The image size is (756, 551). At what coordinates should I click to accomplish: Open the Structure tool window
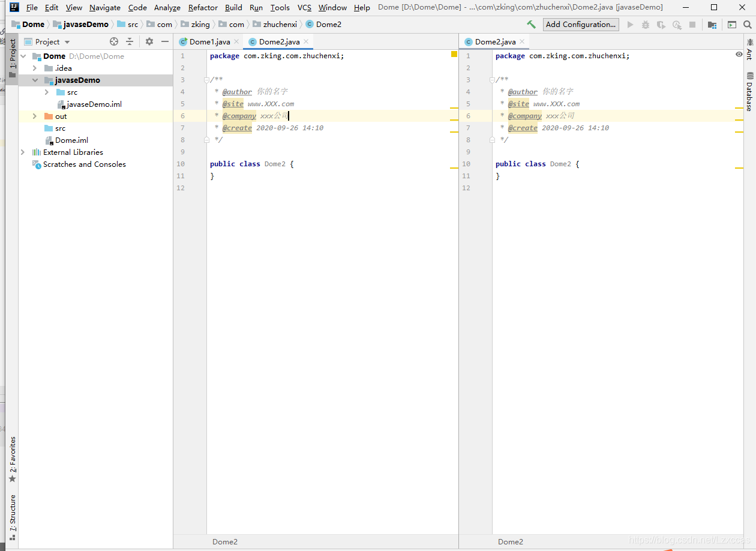tap(13, 517)
